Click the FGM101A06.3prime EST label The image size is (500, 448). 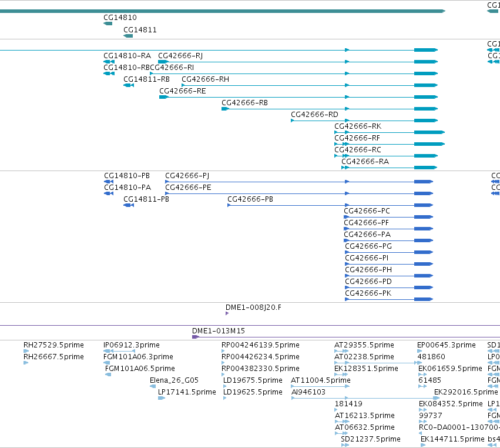[139, 357]
